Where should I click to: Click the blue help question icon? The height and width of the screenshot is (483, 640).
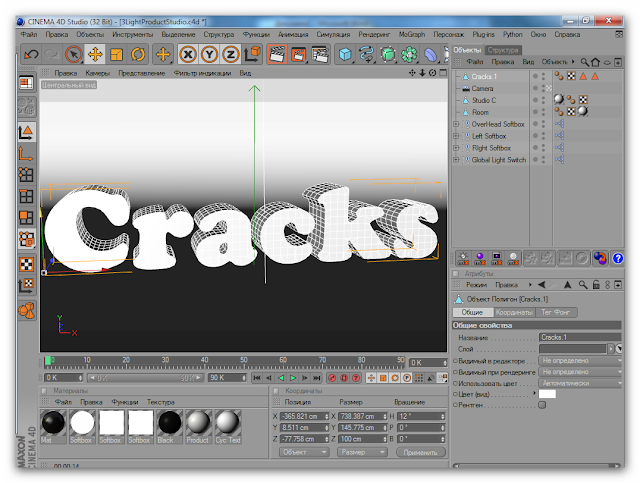tap(618, 258)
